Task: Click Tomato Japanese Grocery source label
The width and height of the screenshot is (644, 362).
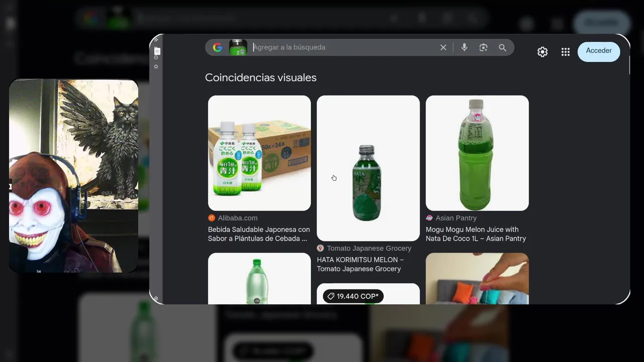Action: [369, 248]
